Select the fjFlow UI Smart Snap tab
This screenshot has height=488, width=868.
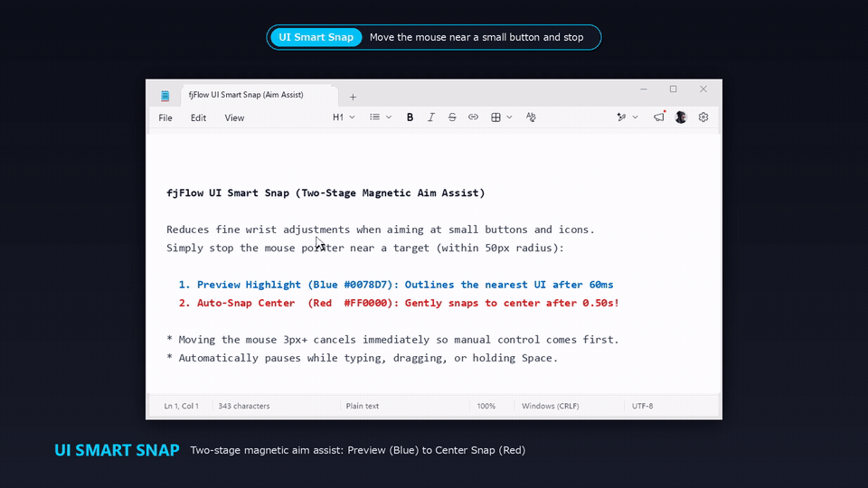coord(259,95)
